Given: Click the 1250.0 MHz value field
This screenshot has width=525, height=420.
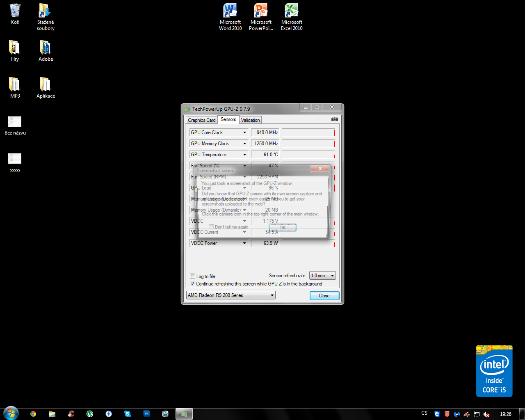Looking at the screenshot, I should pos(265,144).
